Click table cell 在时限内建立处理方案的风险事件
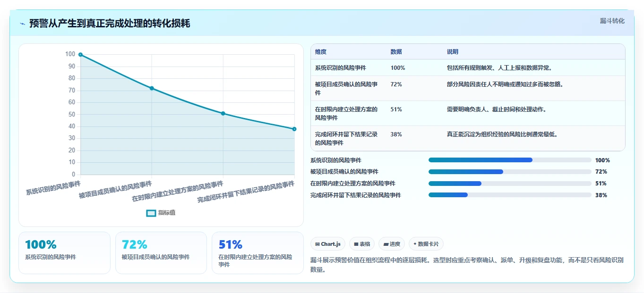Screen dimensions: 644x293 pyautogui.click(x=346, y=113)
